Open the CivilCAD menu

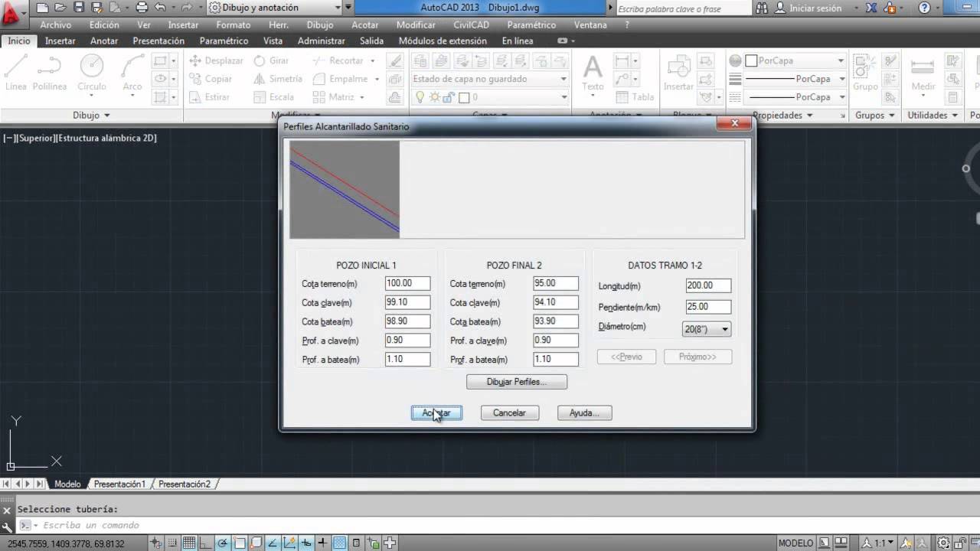471,24
